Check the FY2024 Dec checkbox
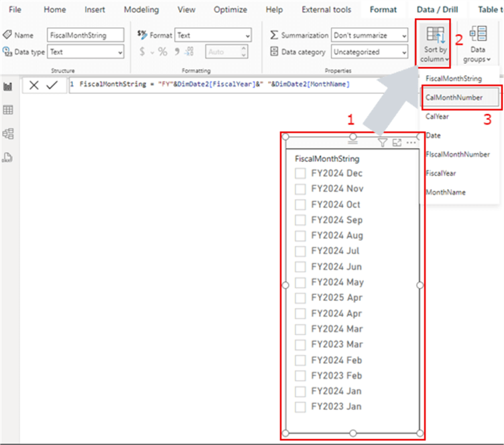Viewport: 504px width, 445px height. (x=300, y=174)
